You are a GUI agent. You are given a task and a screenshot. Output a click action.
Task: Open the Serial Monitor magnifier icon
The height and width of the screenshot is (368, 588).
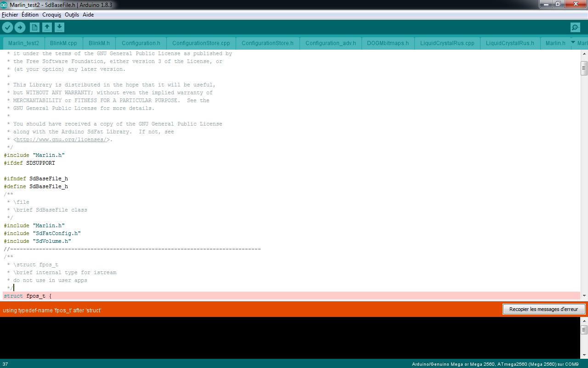(x=575, y=28)
